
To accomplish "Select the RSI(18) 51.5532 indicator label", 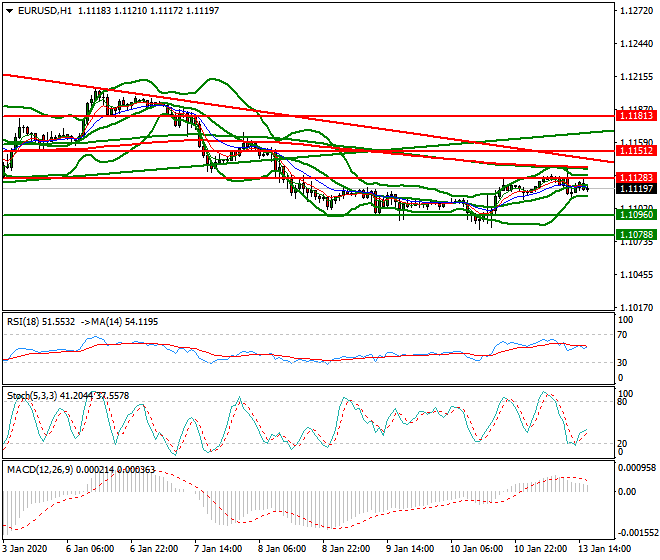I will pyautogui.click(x=41, y=322).
